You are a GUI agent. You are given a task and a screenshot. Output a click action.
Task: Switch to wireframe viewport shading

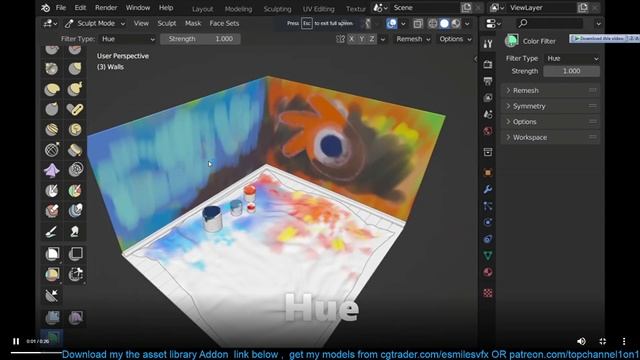click(433, 24)
